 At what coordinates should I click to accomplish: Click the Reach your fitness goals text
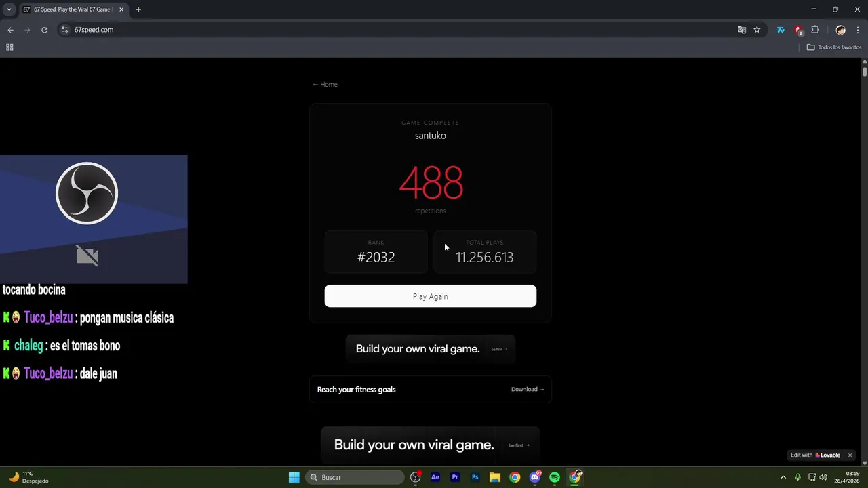click(x=356, y=389)
